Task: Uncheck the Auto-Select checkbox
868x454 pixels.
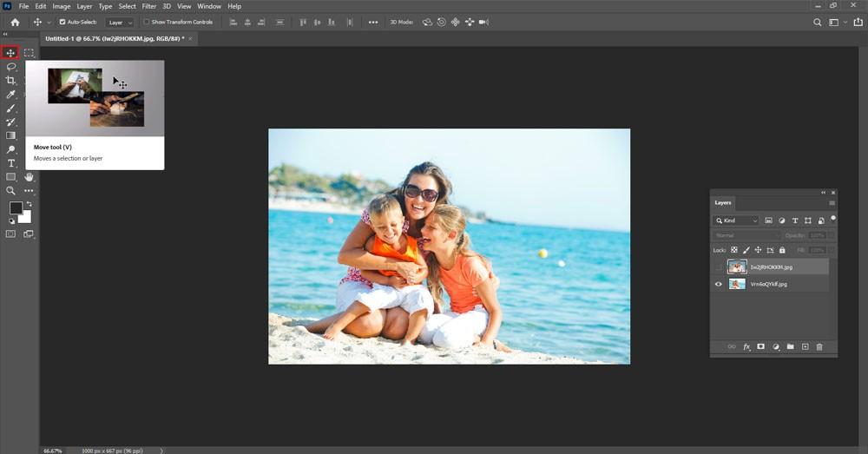Action: (62, 23)
